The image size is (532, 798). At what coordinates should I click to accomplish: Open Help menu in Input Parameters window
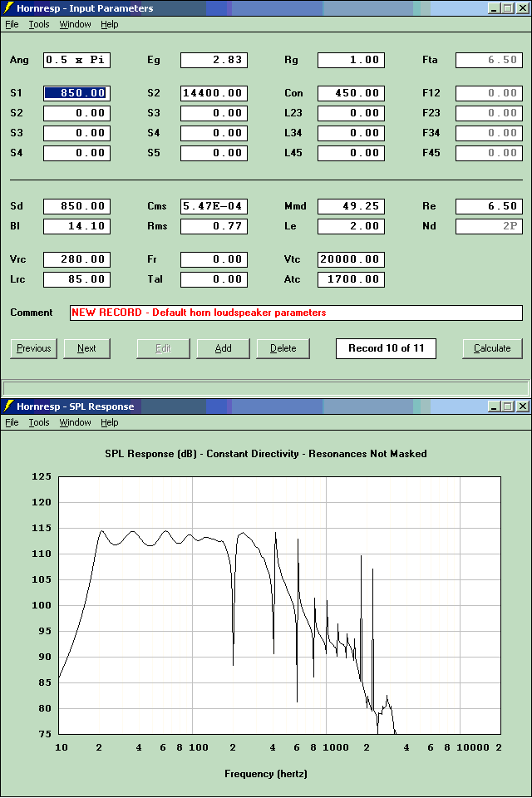(x=110, y=24)
